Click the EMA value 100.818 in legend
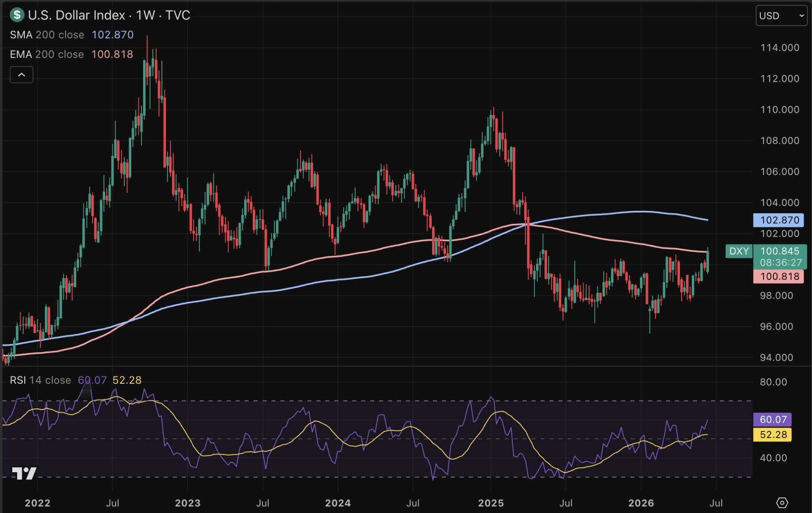 point(112,54)
